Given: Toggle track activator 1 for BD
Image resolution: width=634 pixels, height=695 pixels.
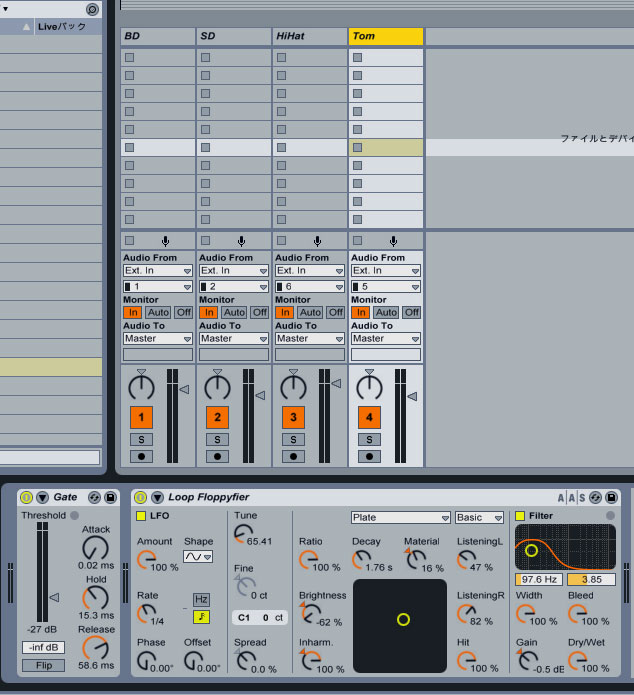Looking at the screenshot, I should [x=141, y=417].
